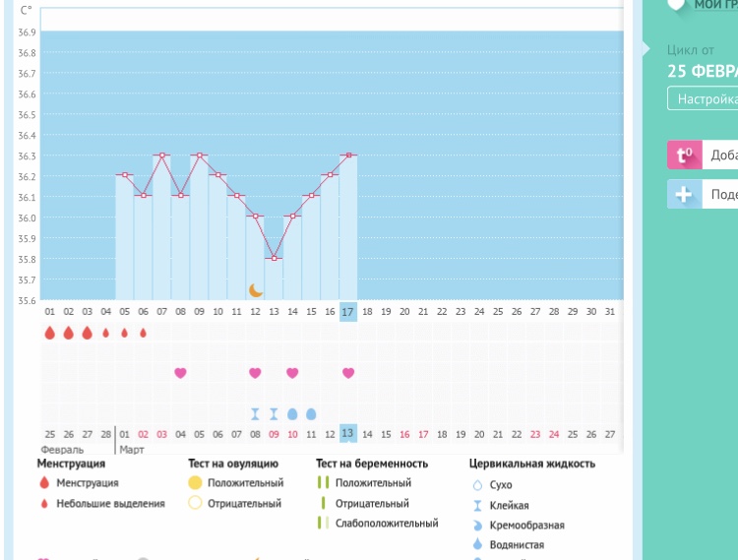
Task: Click the orange moon icon on cycle day 12
Action: [256, 289]
